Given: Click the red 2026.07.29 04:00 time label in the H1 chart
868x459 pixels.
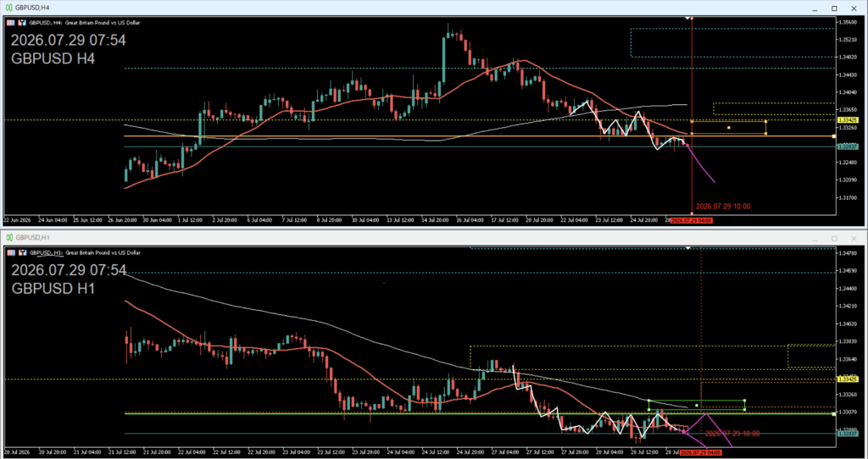Looking at the screenshot, I should coord(700,453).
